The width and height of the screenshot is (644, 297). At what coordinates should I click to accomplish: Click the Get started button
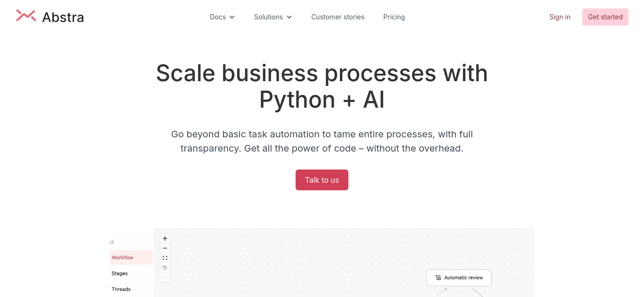605,17
